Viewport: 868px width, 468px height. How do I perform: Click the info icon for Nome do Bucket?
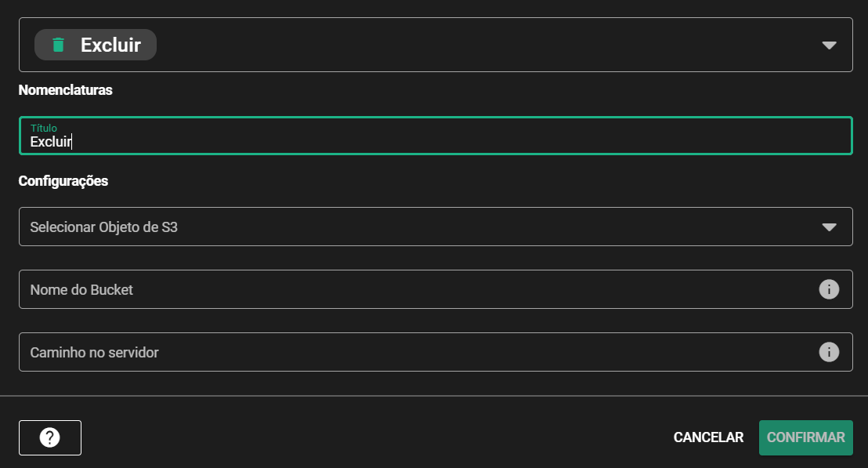[829, 289]
